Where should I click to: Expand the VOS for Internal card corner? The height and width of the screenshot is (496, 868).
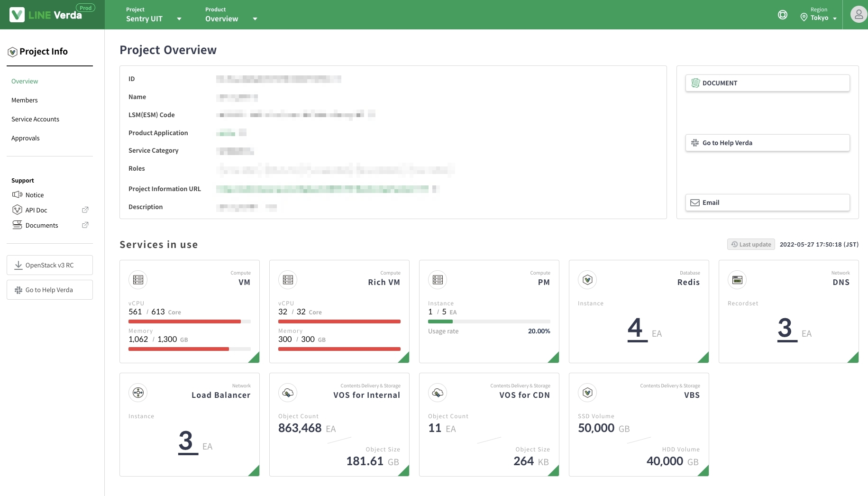[x=405, y=472]
